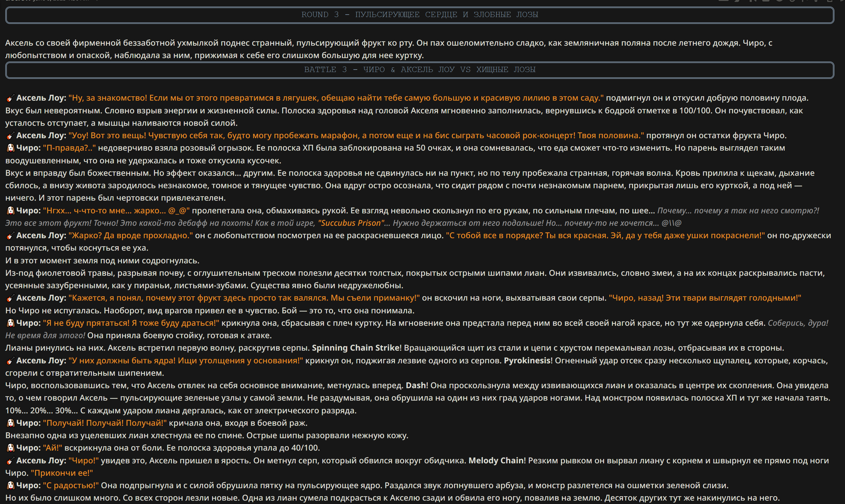Image resolution: width=845 pixels, height=504 pixels.
Task: Click the orange quote "Жарко? Да вроде прохладно."
Action: click(x=130, y=236)
